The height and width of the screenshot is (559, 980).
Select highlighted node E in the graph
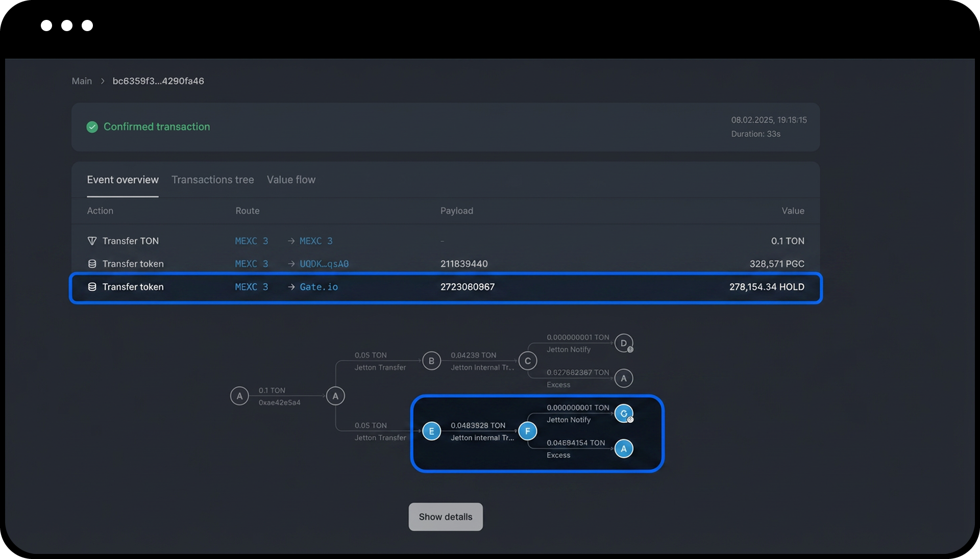click(431, 431)
